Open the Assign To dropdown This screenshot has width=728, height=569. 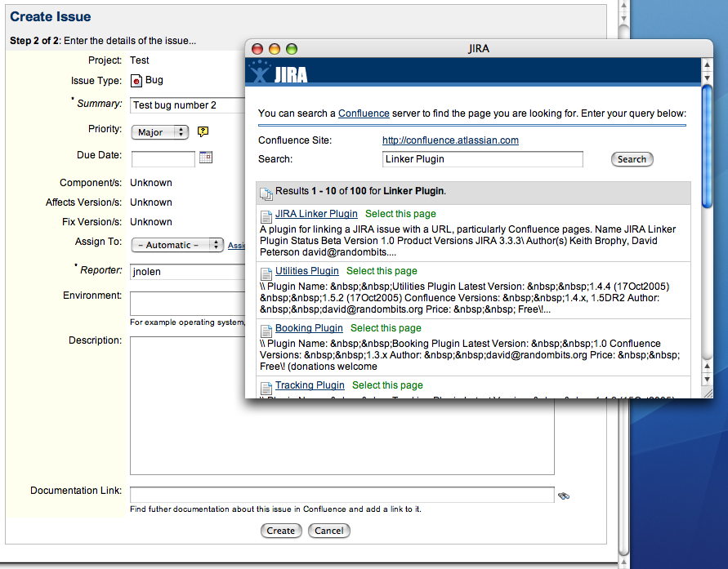point(178,245)
